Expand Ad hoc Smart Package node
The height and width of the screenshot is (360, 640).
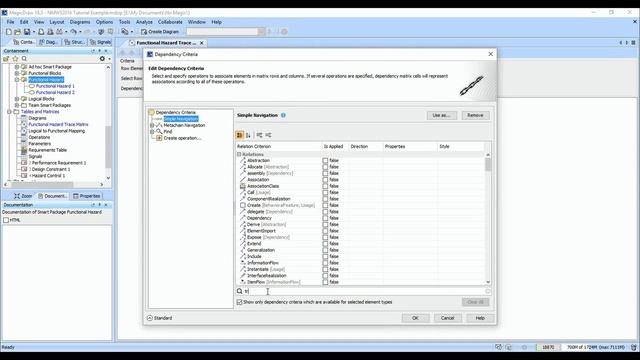(x=17, y=67)
